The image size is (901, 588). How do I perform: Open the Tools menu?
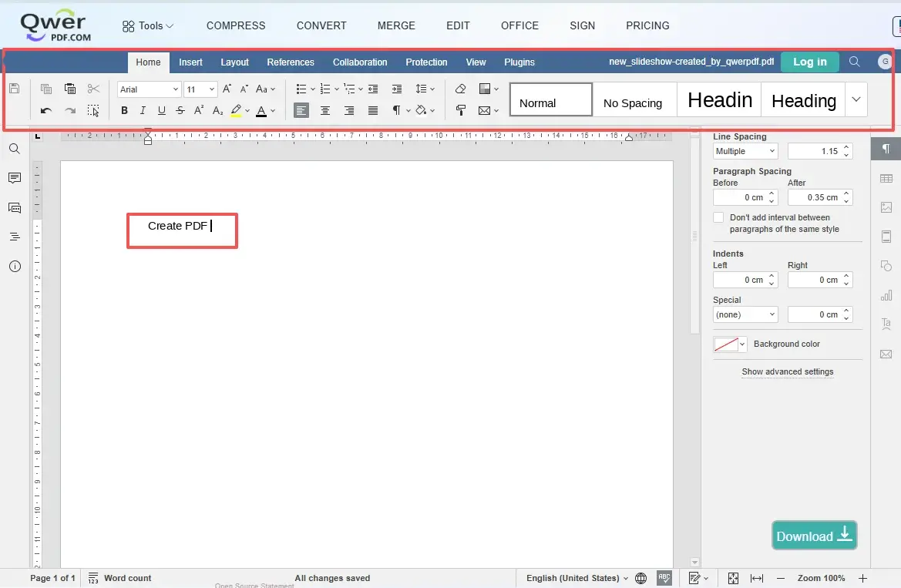[x=148, y=26]
